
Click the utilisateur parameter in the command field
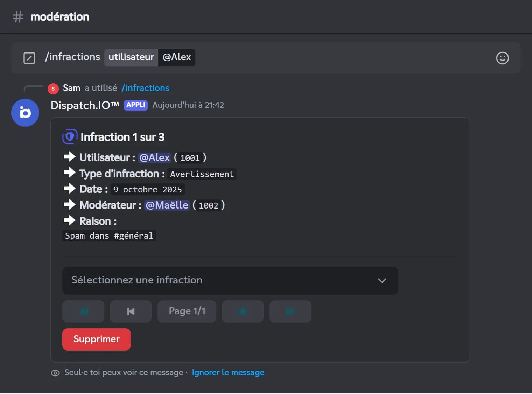131,57
